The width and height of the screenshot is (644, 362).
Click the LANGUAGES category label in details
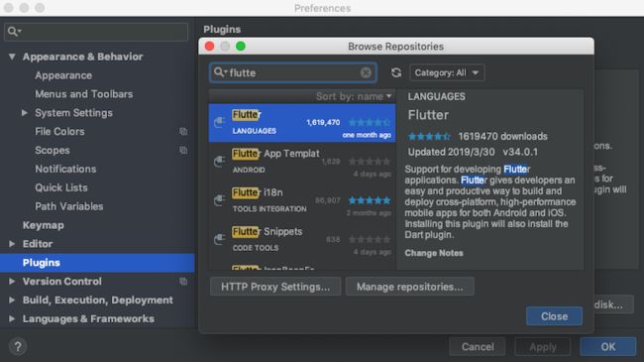(x=436, y=96)
